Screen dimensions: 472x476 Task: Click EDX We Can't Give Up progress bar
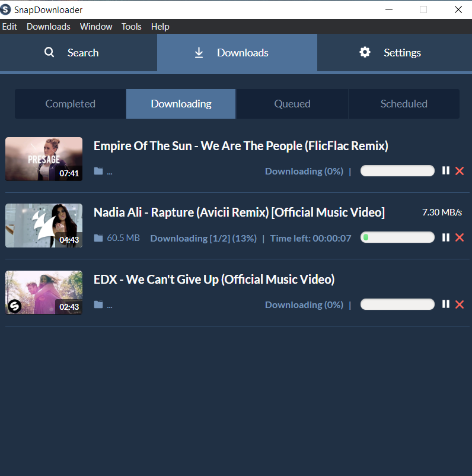tap(397, 304)
